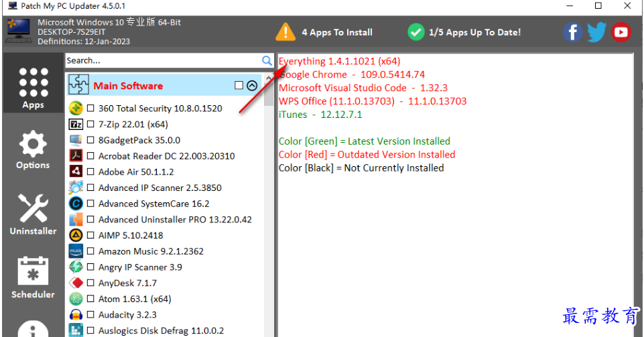Click the Color Green legend line

[x=365, y=141]
